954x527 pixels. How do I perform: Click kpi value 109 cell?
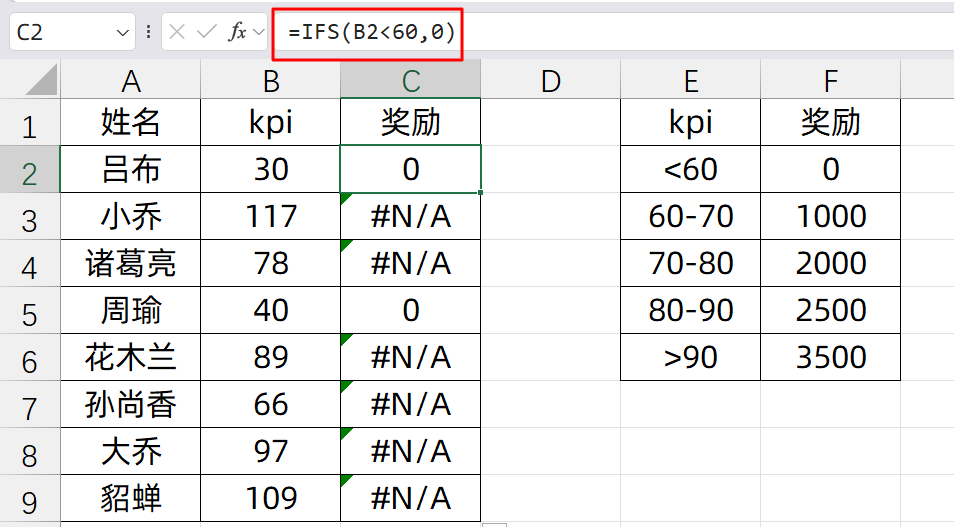(x=270, y=498)
